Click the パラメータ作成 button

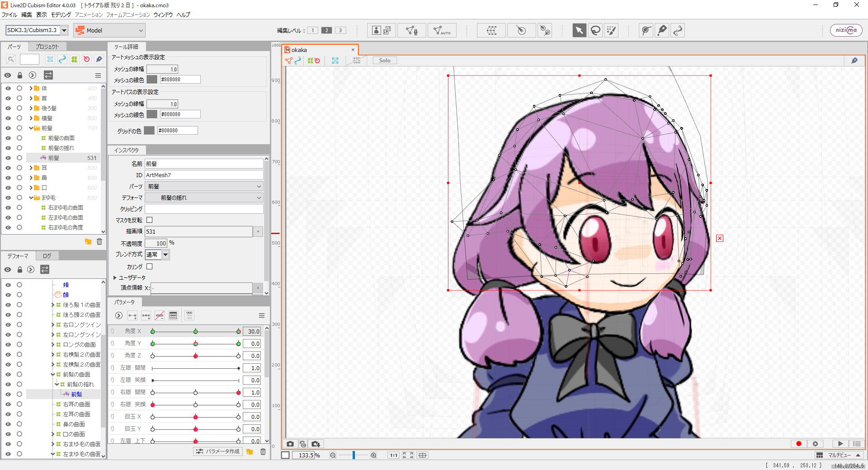coord(218,451)
